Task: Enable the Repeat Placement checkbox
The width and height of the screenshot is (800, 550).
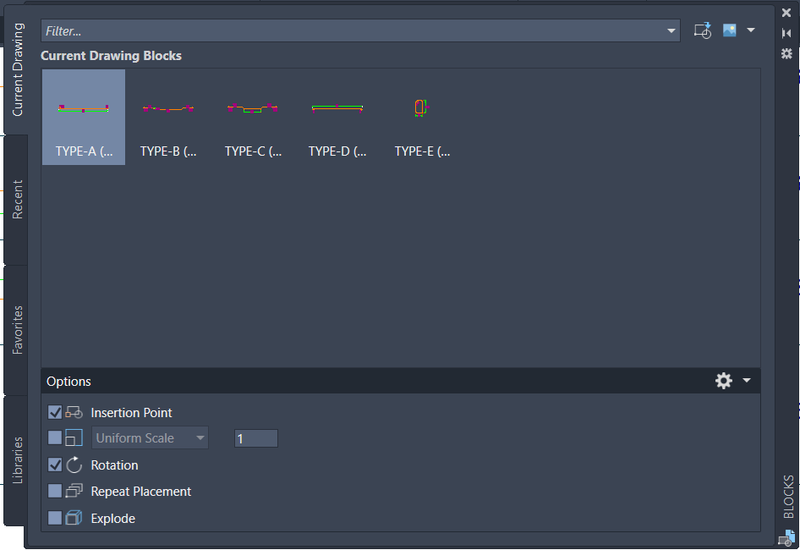Action: 55,491
